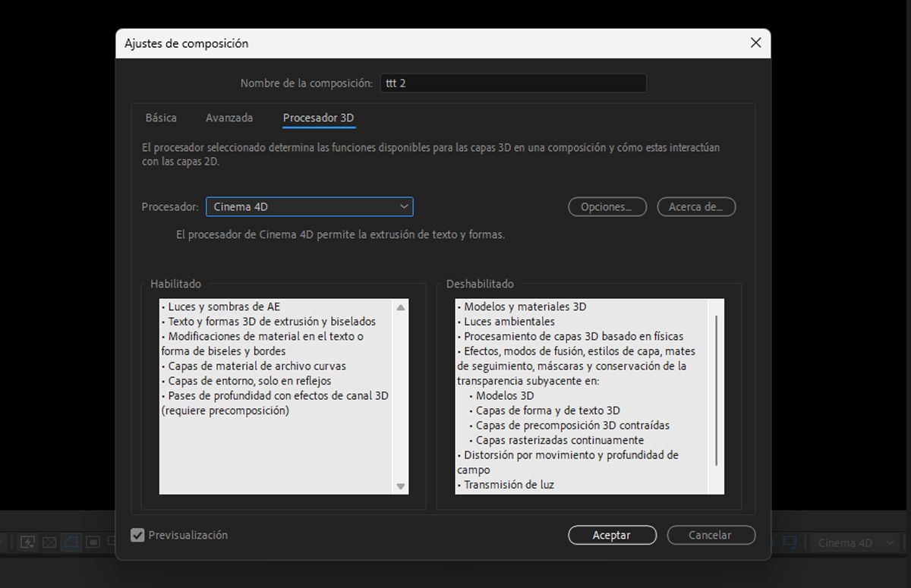This screenshot has width=911, height=588.
Task: Switch to the Básica tab
Action: (x=161, y=118)
